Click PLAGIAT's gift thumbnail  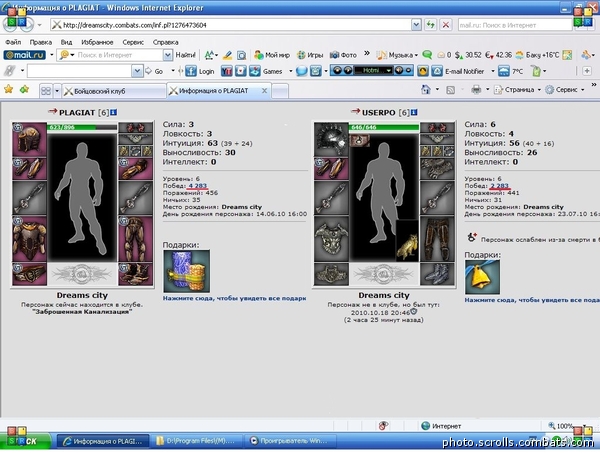[186, 271]
